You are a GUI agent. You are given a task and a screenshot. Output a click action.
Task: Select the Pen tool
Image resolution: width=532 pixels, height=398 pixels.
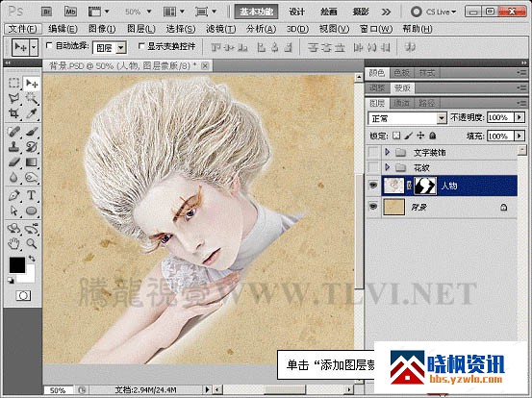13,195
